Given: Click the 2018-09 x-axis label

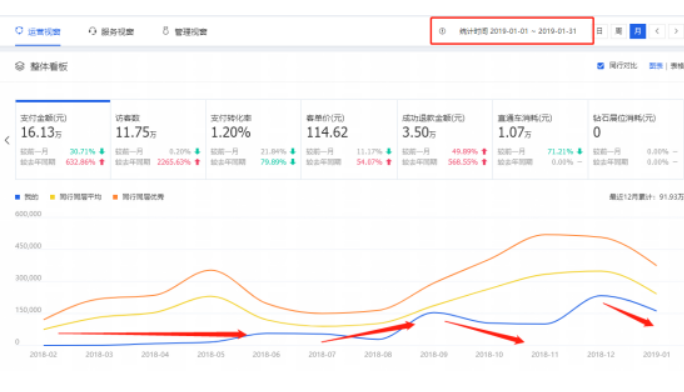Looking at the screenshot, I should coord(434,355).
